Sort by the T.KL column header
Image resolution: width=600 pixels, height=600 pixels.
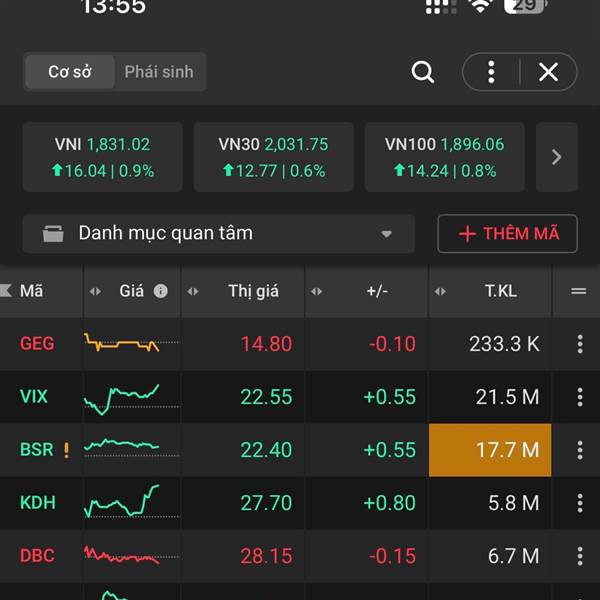pyautogui.click(x=500, y=291)
